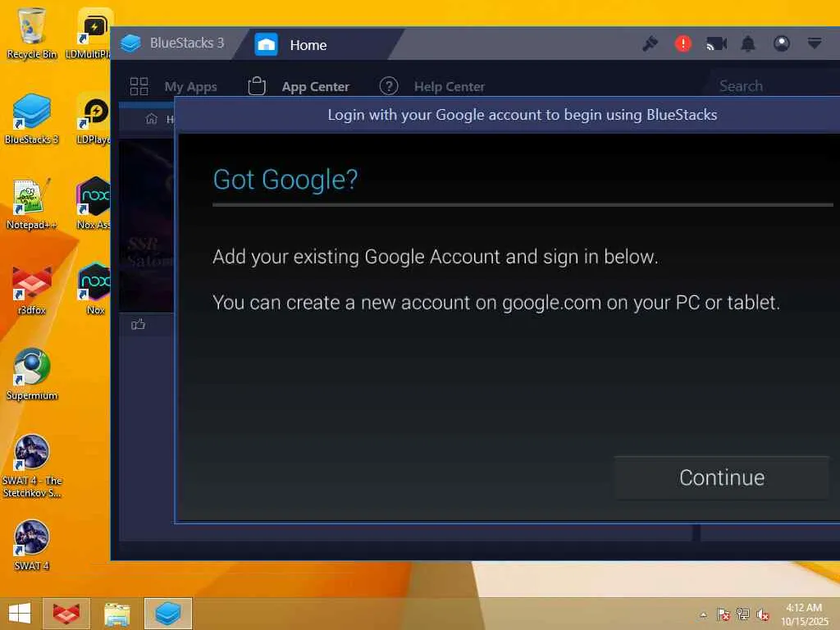The image size is (840, 630).
Task: Click the network tray icon
Action: (x=742, y=614)
